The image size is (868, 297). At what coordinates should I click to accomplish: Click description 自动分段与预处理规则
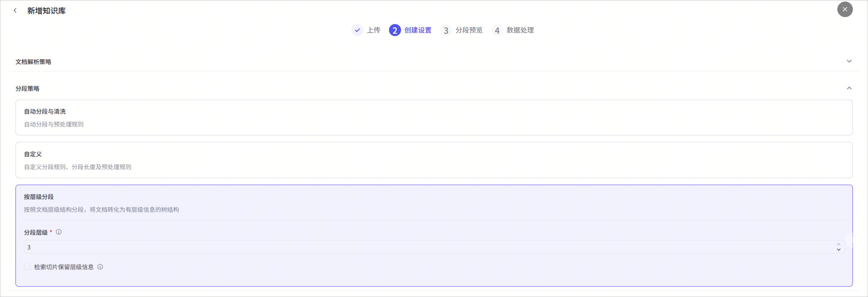point(54,124)
